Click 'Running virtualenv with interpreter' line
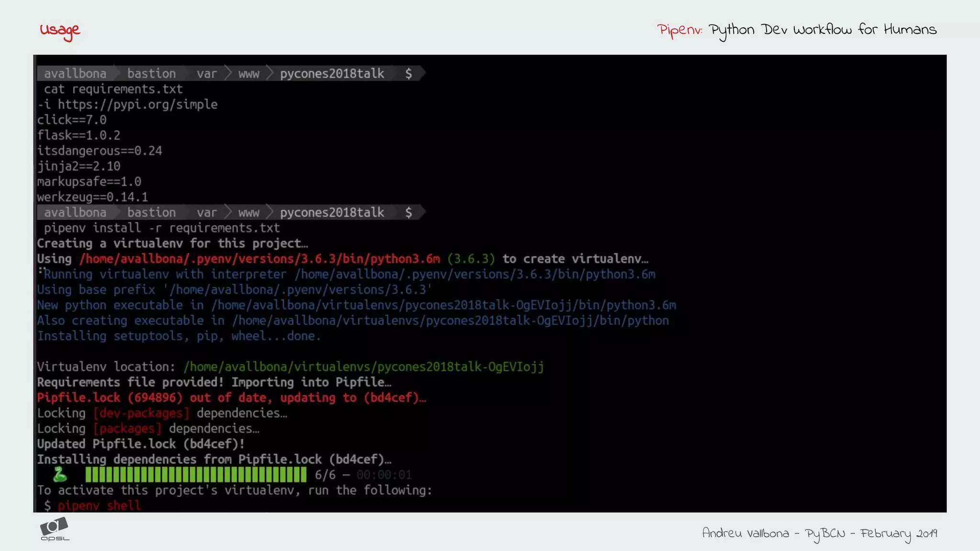Screen dimensions: 980x551 (349, 274)
